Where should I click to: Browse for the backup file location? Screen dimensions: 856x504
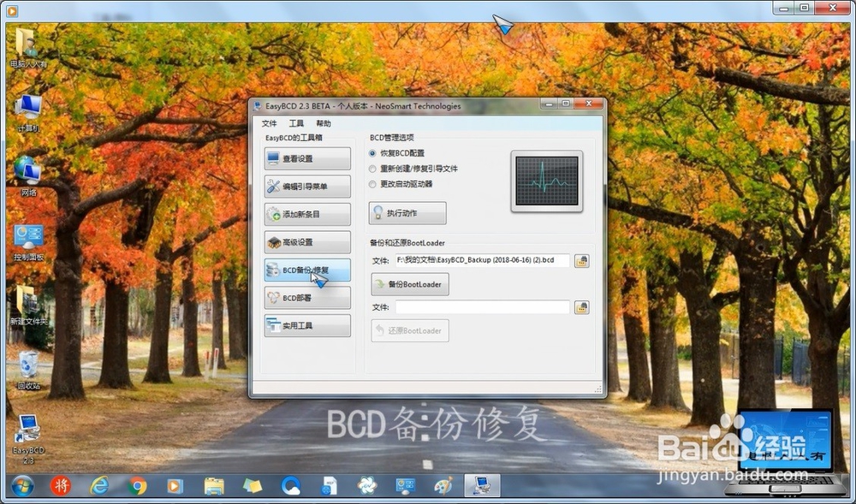click(x=581, y=261)
